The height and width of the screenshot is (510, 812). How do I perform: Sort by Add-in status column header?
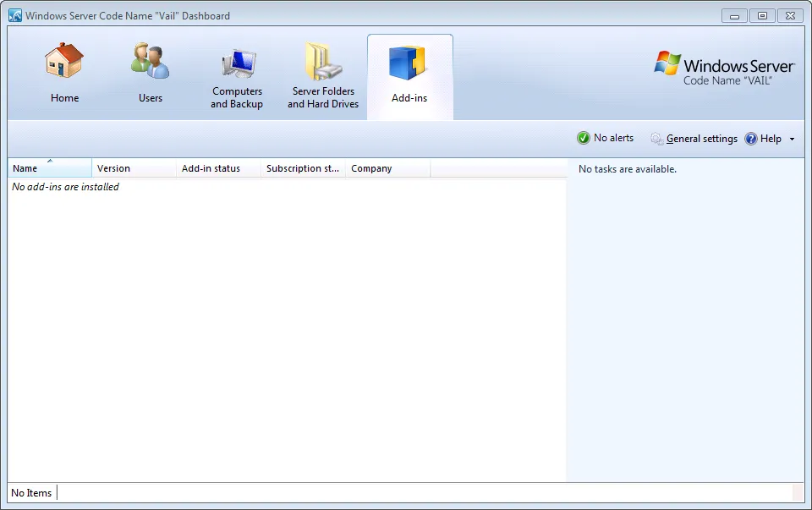pos(218,168)
